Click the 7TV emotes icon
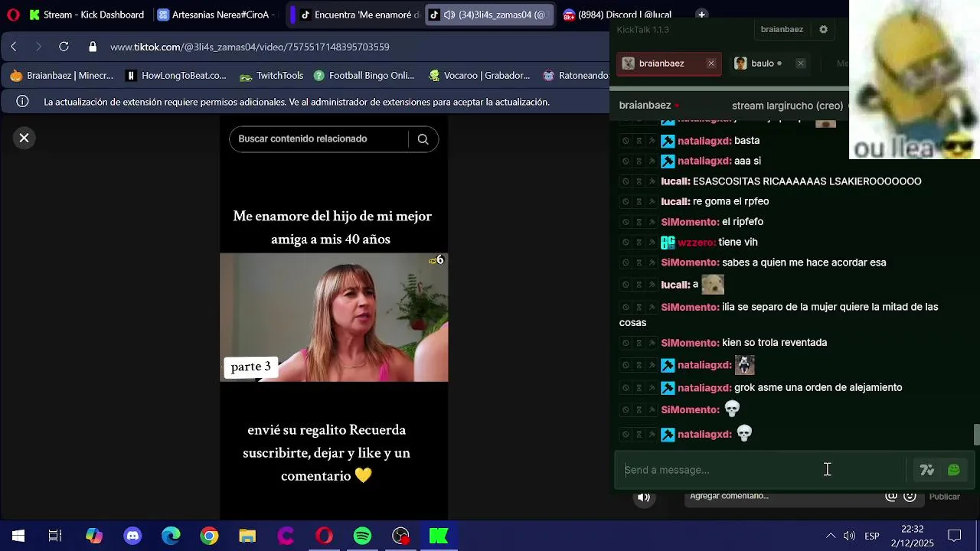Image resolution: width=980 pixels, height=551 pixels. 927,470
